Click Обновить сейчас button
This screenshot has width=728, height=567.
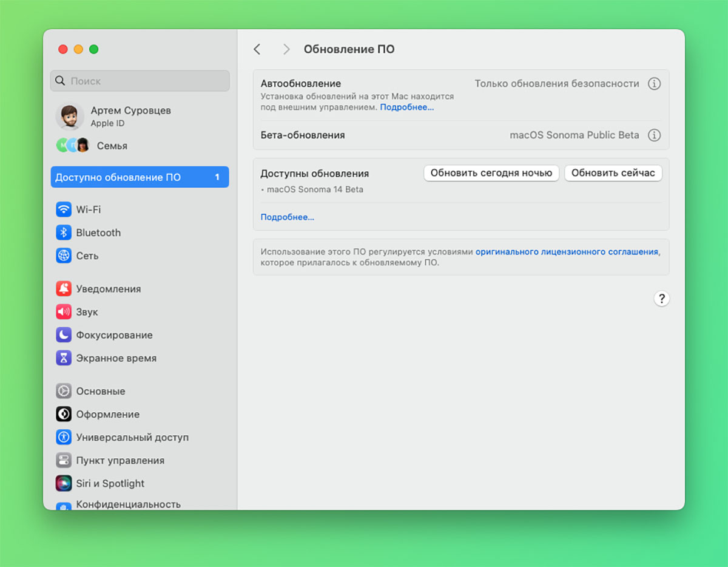pyautogui.click(x=613, y=173)
